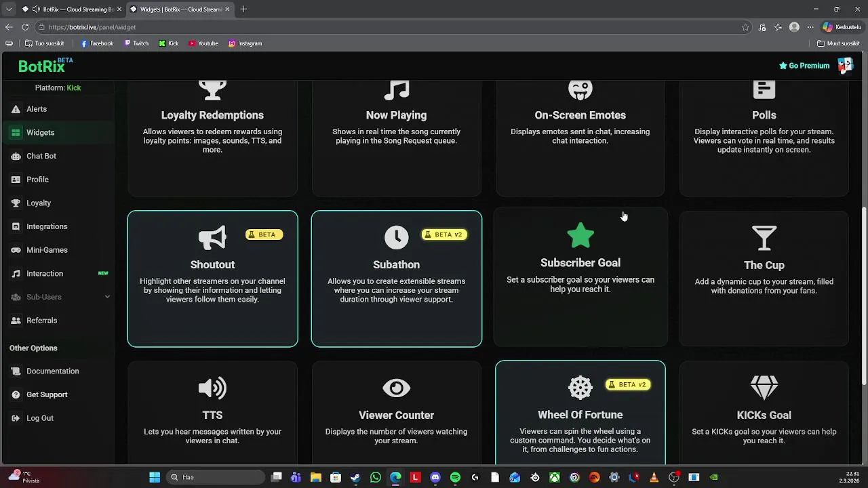868x488 pixels.
Task: Open Interaction music note icon
Action: (x=16, y=274)
